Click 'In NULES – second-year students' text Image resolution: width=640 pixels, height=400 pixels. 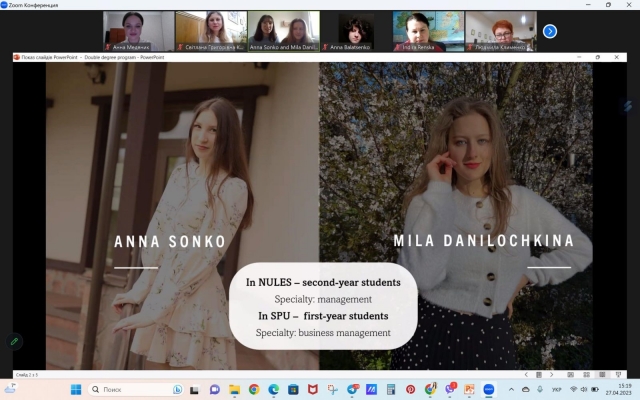(x=323, y=282)
